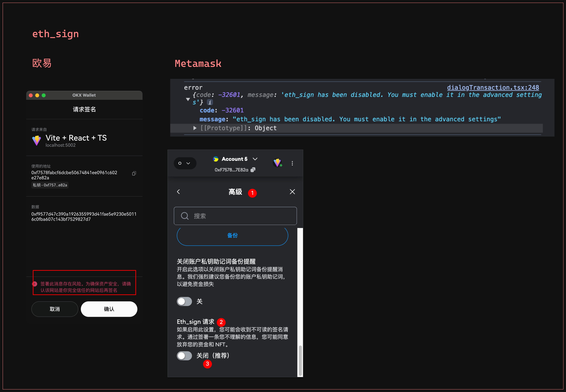This screenshot has height=392, width=566.
Task: Toggle the 关闭账户私钥助记词备份提醒 switch
Action: [x=184, y=301]
